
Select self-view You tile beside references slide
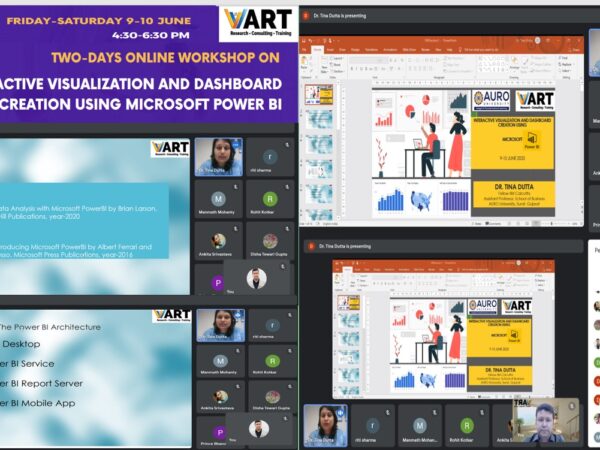[x=256, y=277]
